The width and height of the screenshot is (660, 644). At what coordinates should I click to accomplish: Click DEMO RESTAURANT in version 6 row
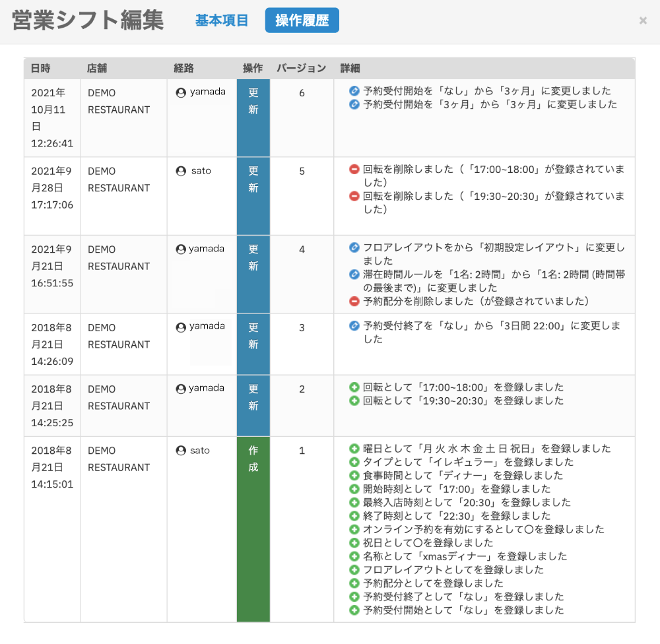point(119,101)
